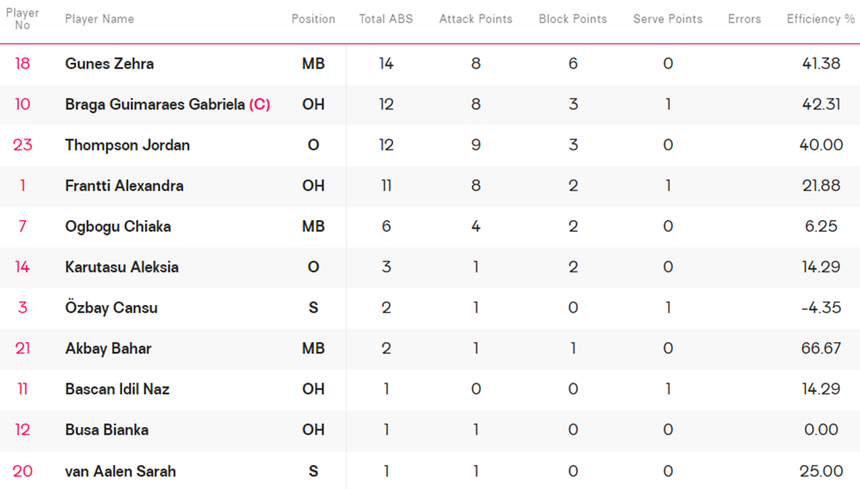Open van Aalen Sarah's entry
Image resolution: width=860 pixels, height=489 pixels.
click(117, 471)
